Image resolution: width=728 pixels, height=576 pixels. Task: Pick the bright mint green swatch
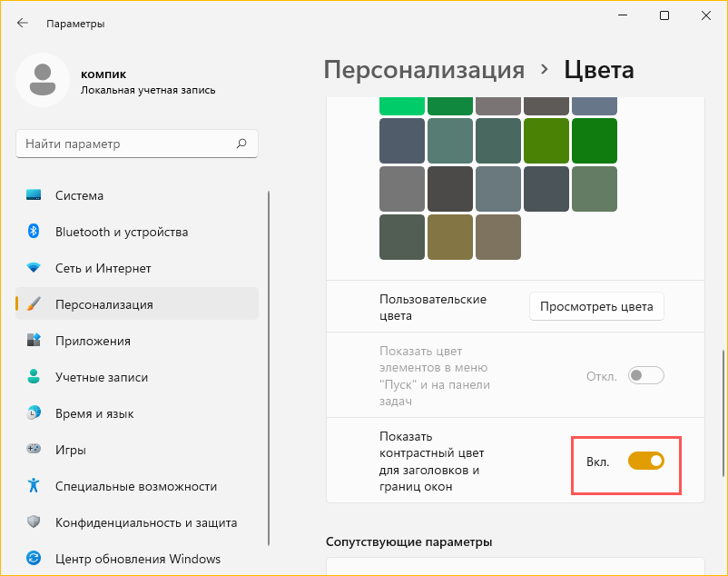pos(402,106)
